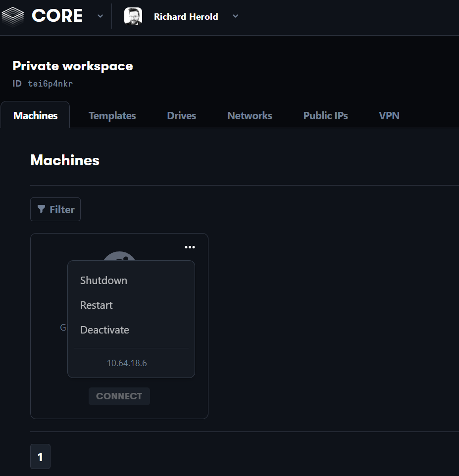Choose Restart from the machine menu

(x=97, y=305)
